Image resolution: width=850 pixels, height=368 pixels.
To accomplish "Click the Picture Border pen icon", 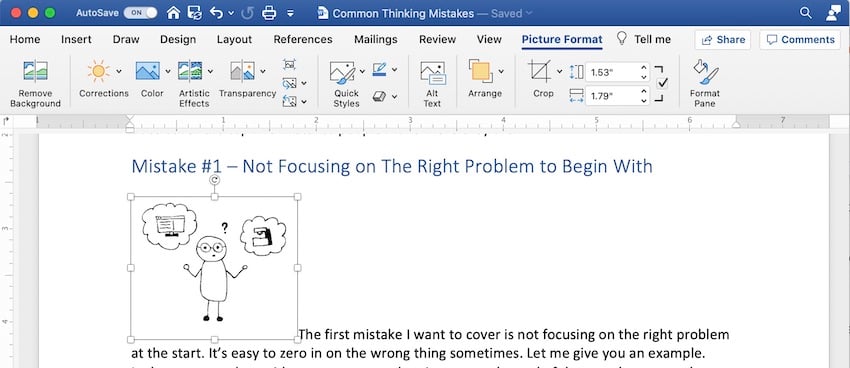I will tap(379, 69).
